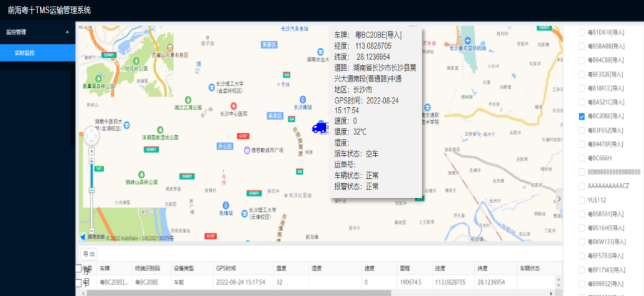Screen dimensions: 644x296
Task: Click the 湖南交通职业技术学院 school icon
Action: pyautogui.click(x=427, y=107)
